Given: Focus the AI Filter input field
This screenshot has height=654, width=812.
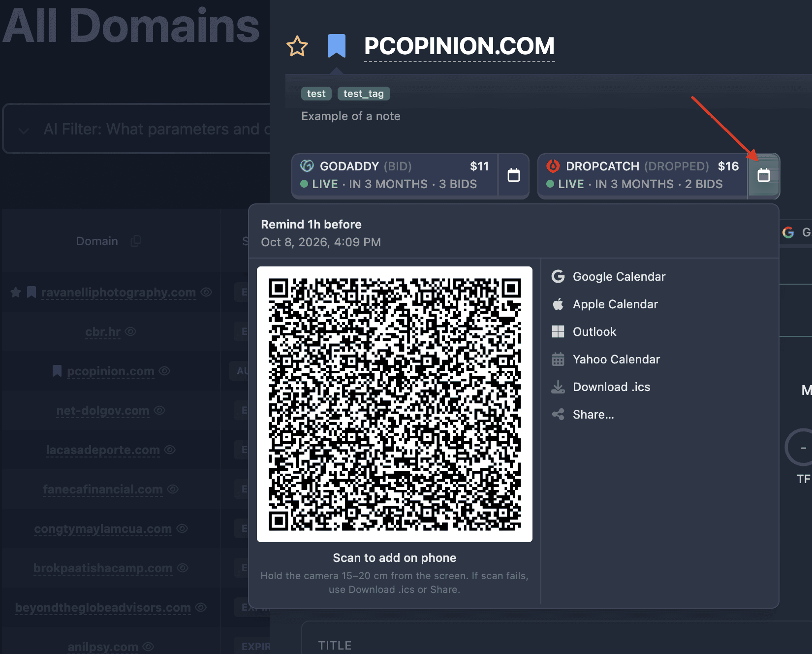Looking at the screenshot, I should (x=156, y=129).
